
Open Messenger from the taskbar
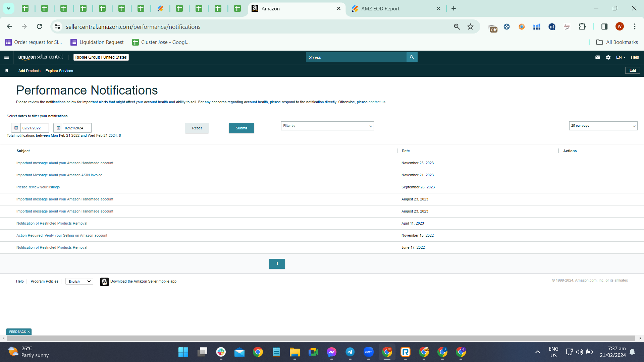pyautogui.click(x=332, y=352)
